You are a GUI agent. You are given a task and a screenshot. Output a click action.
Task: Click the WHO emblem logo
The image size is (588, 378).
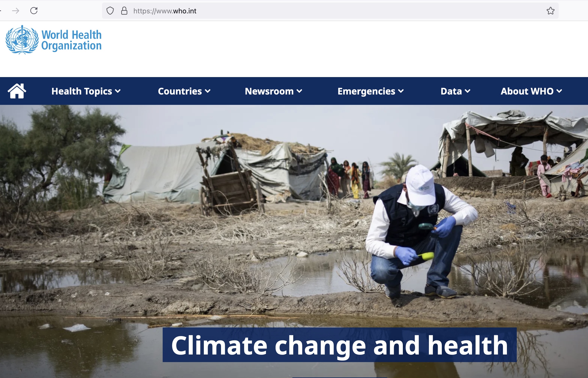click(22, 40)
